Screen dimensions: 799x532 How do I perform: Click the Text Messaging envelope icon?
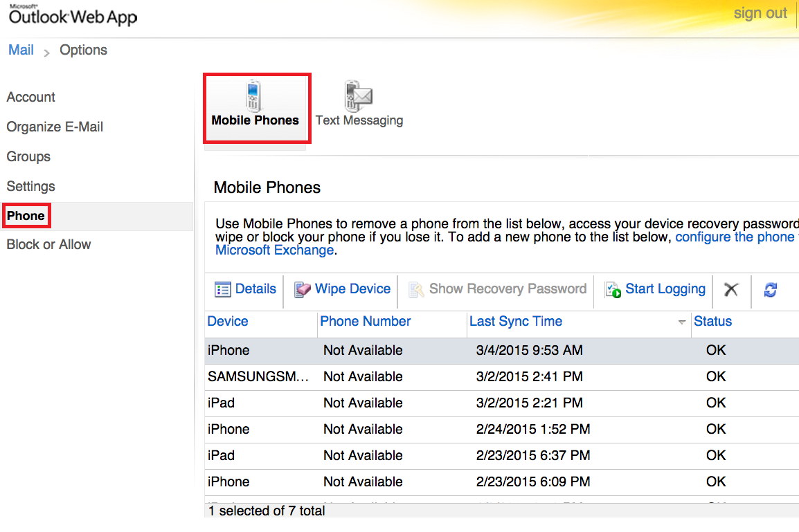point(358,95)
